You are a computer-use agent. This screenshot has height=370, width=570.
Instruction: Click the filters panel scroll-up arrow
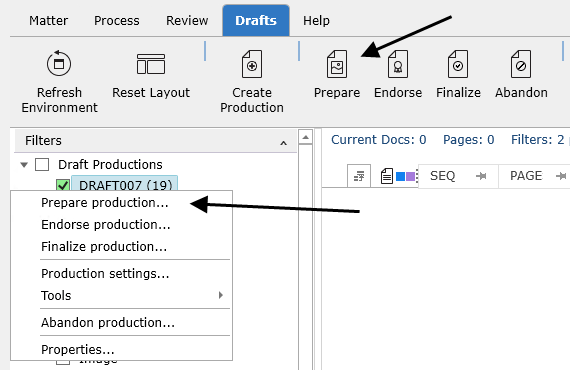[x=305, y=137]
